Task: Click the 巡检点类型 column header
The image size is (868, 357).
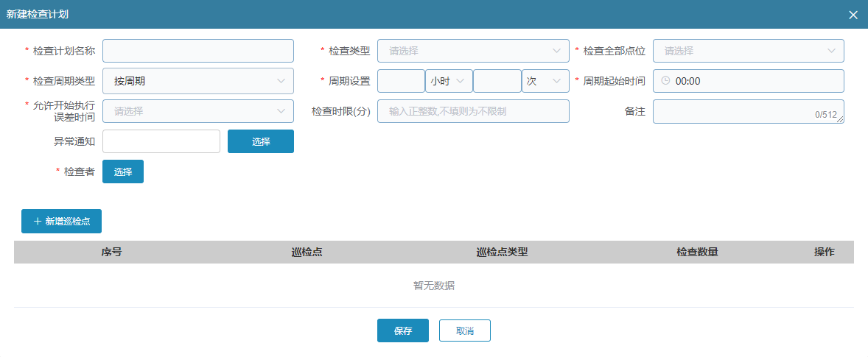Action: 502,252
